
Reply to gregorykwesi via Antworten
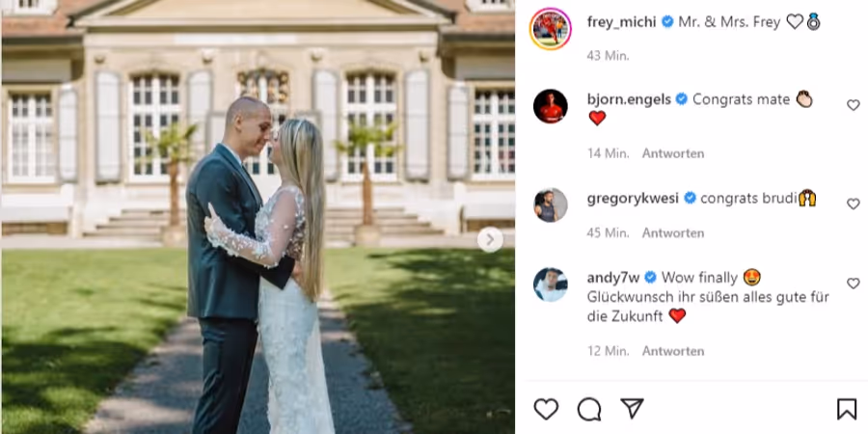click(673, 233)
